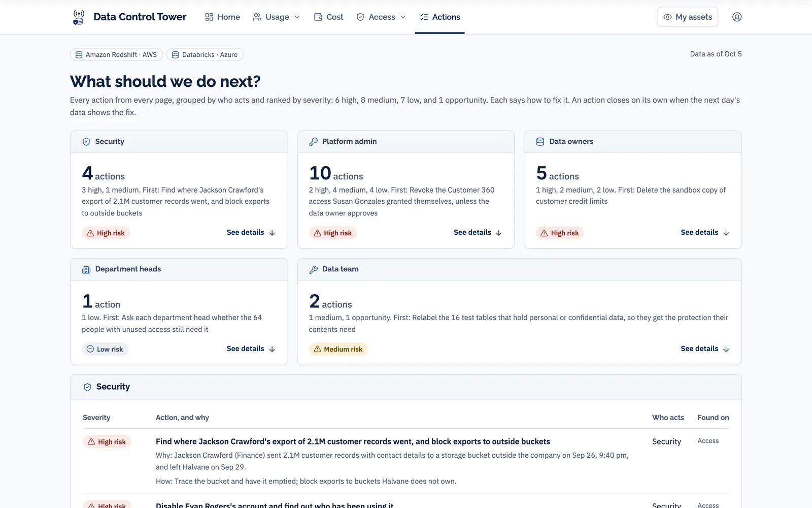The height and width of the screenshot is (508, 812).
Task: Click the Databricks database icon
Action: point(175,55)
